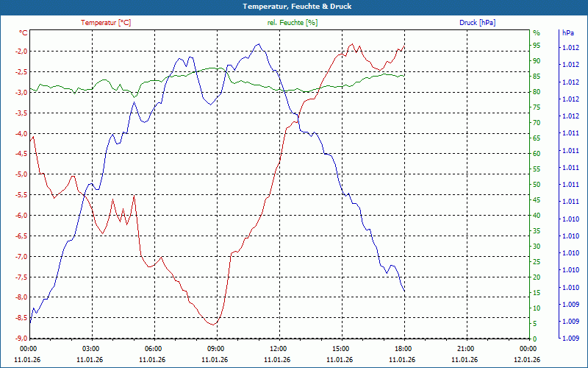Click the red '°C' axis unit label

[x=24, y=33]
